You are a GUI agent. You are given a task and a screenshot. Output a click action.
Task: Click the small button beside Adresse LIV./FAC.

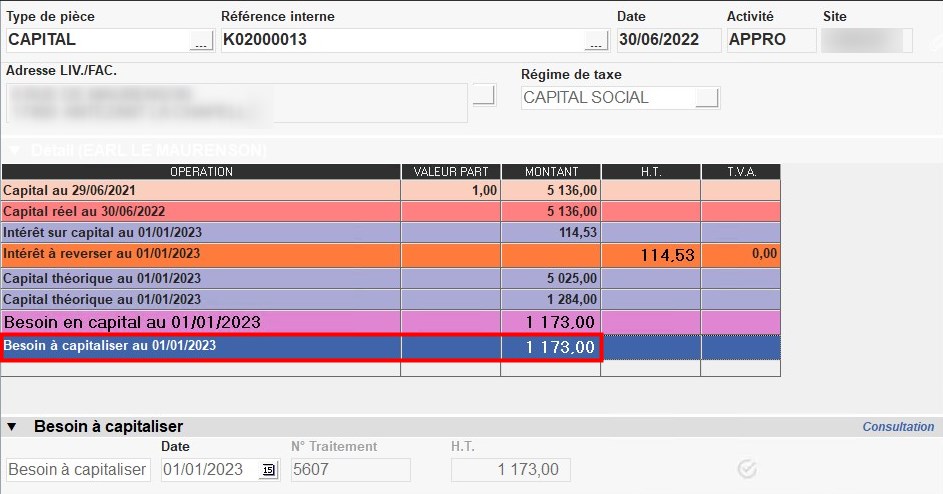tap(484, 96)
